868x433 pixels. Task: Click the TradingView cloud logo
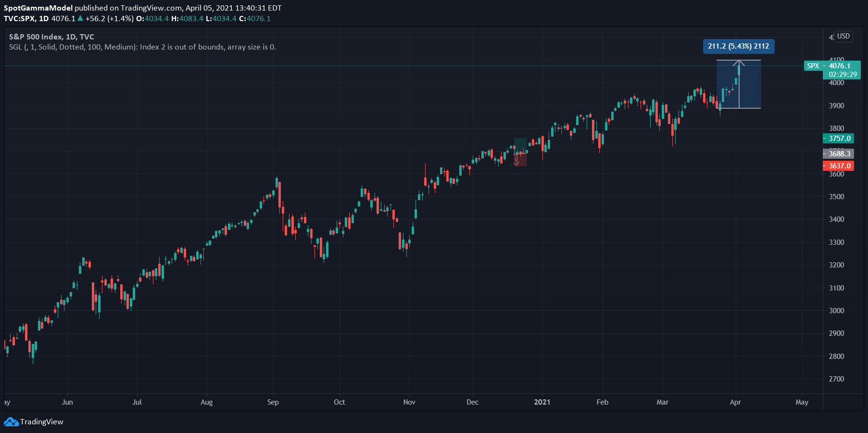click(x=12, y=422)
